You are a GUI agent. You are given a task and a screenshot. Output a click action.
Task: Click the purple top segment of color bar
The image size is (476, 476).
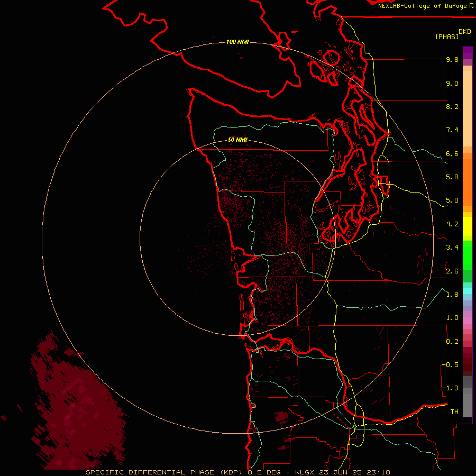[467, 53]
